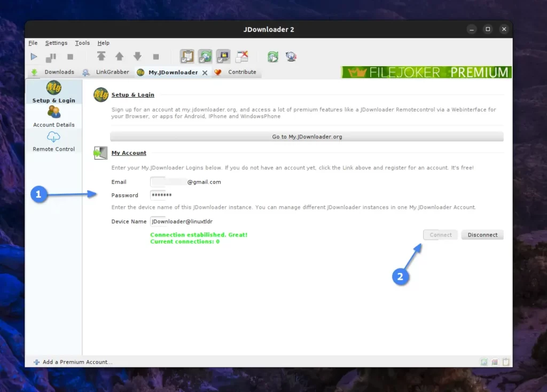The height and width of the screenshot is (392, 547).
Task: Click the Connect button
Action: tap(440, 235)
